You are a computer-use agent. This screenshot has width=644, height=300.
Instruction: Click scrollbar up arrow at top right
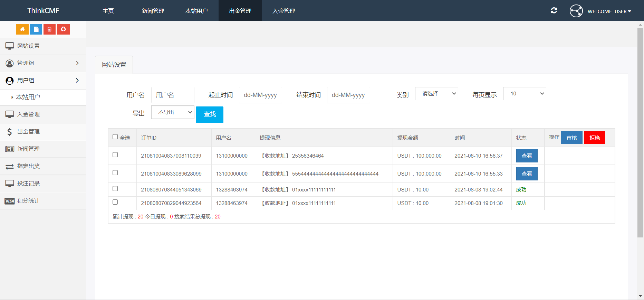(x=641, y=25)
